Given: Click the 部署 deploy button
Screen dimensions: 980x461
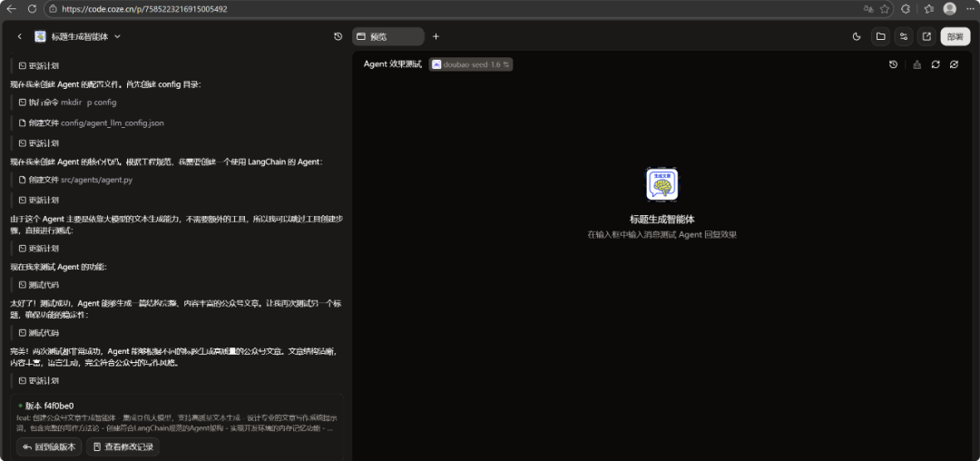Looking at the screenshot, I should point(955,37).
